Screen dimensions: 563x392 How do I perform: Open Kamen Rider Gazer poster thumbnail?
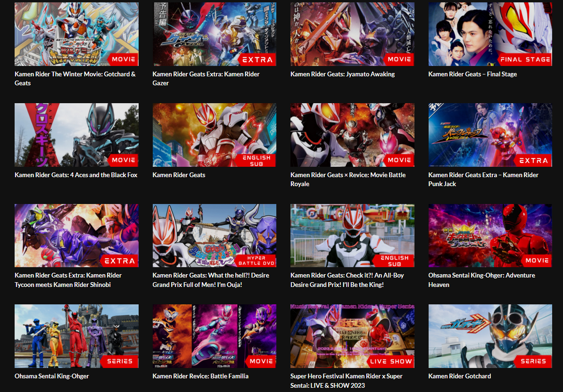click(x=215, y=34)
